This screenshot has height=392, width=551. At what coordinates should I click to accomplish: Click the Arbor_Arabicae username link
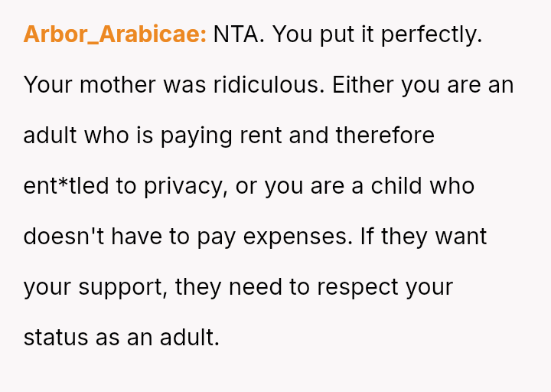115,34
